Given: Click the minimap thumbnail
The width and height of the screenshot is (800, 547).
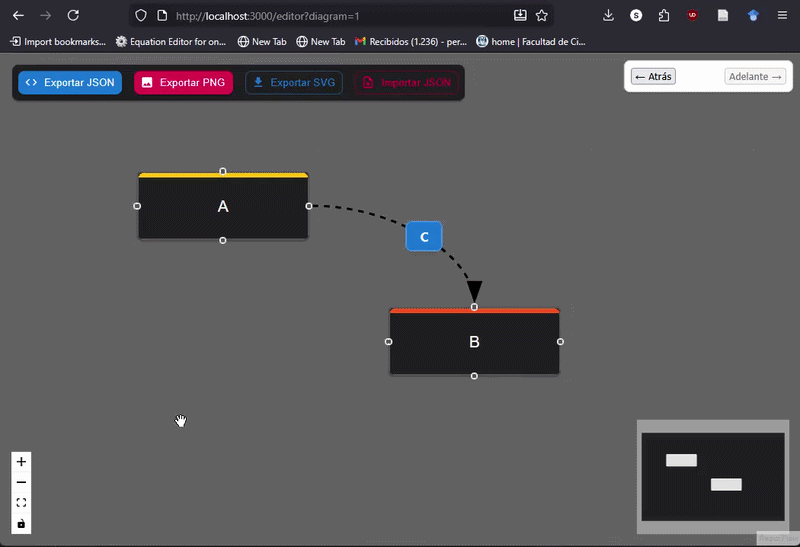Looking at the screenshot, I should tap(713, 477).
